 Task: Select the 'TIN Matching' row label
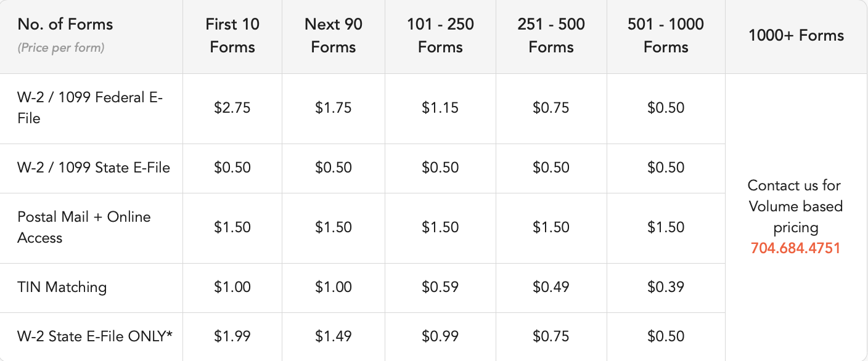pos(62,287)
